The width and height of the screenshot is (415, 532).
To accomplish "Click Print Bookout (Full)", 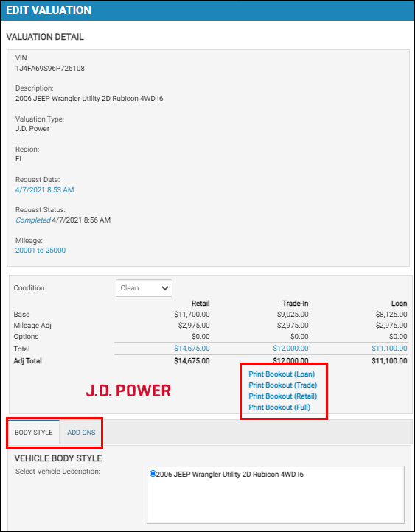I will (279, 407).
